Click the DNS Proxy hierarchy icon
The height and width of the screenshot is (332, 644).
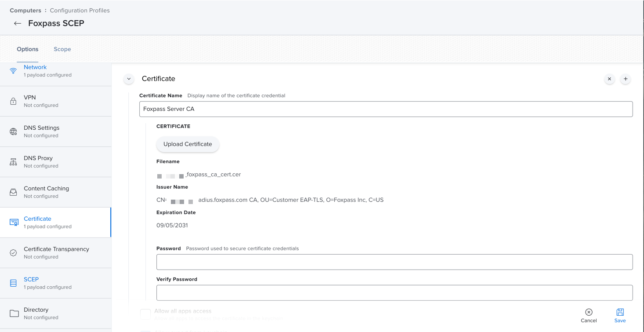[x=13, y=162]
